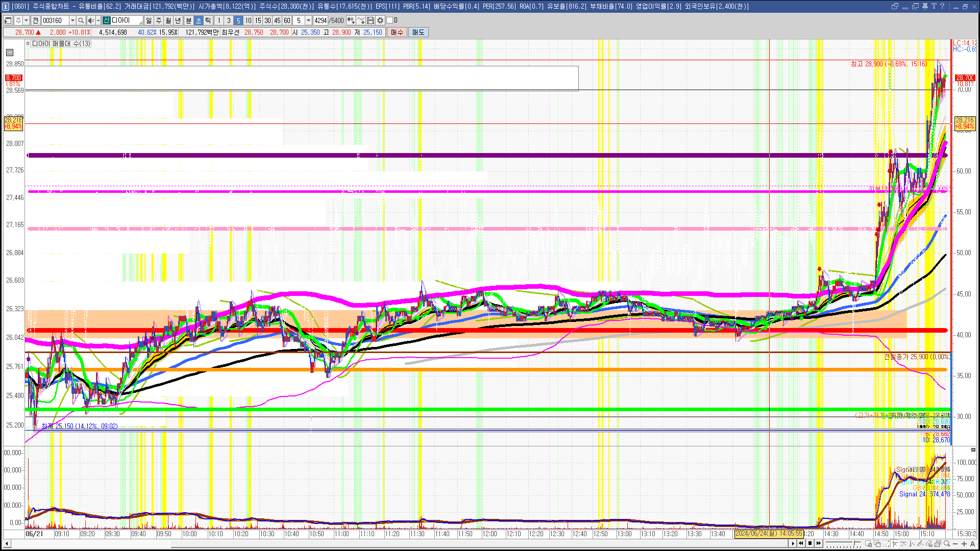Viewport: 980px width, 551px height.
Task: Expand the interval value 5 dropdown
Action: click(308, 20)
